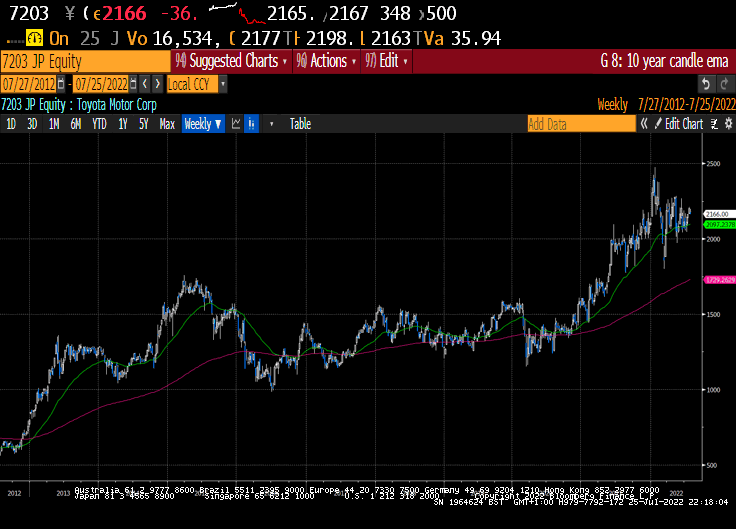Viewport: 736px width, 529px height.
Task: Click the 2022 x-axis year label
Action: click(x=676, y=493)
